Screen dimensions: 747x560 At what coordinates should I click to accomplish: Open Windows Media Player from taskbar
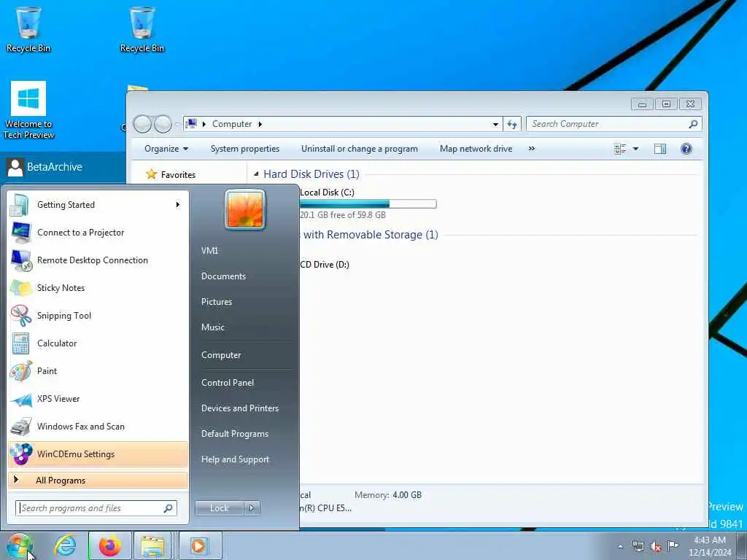pos(199,545)
